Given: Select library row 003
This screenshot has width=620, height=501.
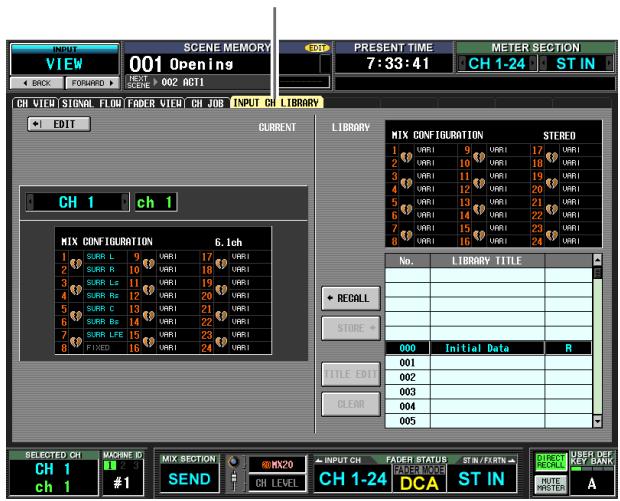Looking at the screenshot, I should click(x=488, y=392).
